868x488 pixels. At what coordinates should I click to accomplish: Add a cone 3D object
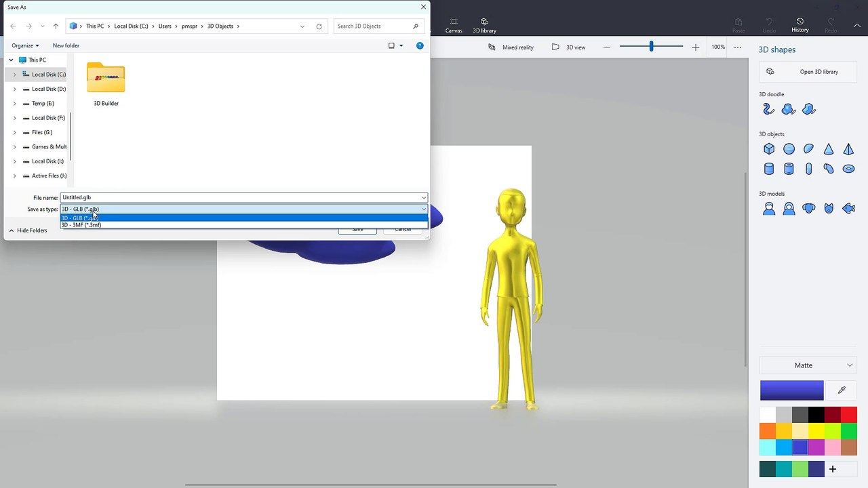tap(829, 149)
